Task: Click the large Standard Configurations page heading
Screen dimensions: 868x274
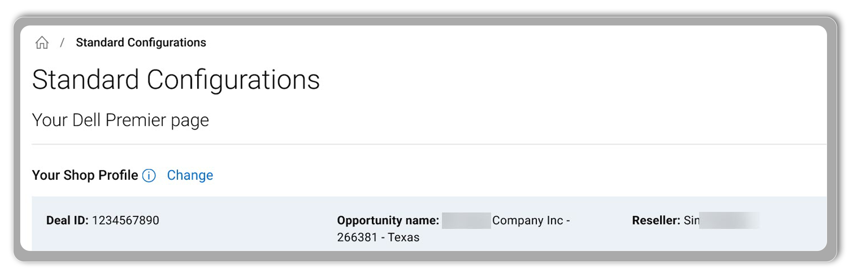Action: tap(176, 80)
